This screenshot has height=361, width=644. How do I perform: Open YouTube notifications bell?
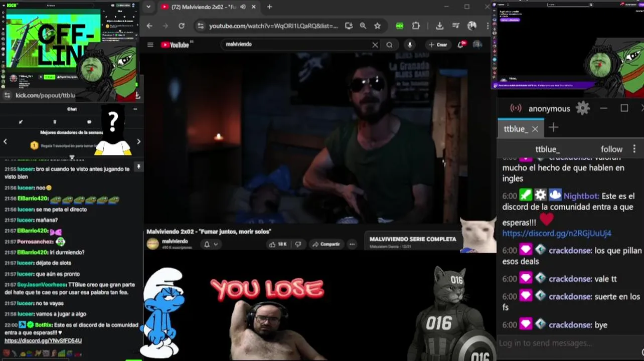(460, 45)
